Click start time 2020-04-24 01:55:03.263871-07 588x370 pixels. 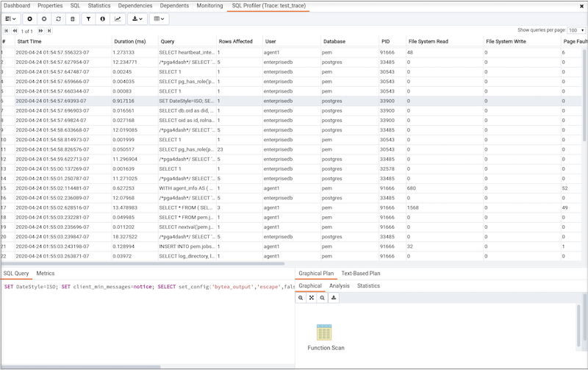(x=52, y=256)
